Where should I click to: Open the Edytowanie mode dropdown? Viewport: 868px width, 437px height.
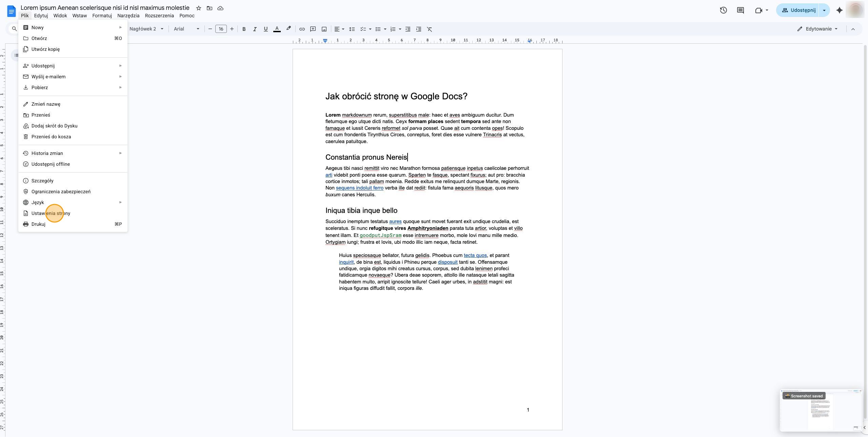click(818, 29)
